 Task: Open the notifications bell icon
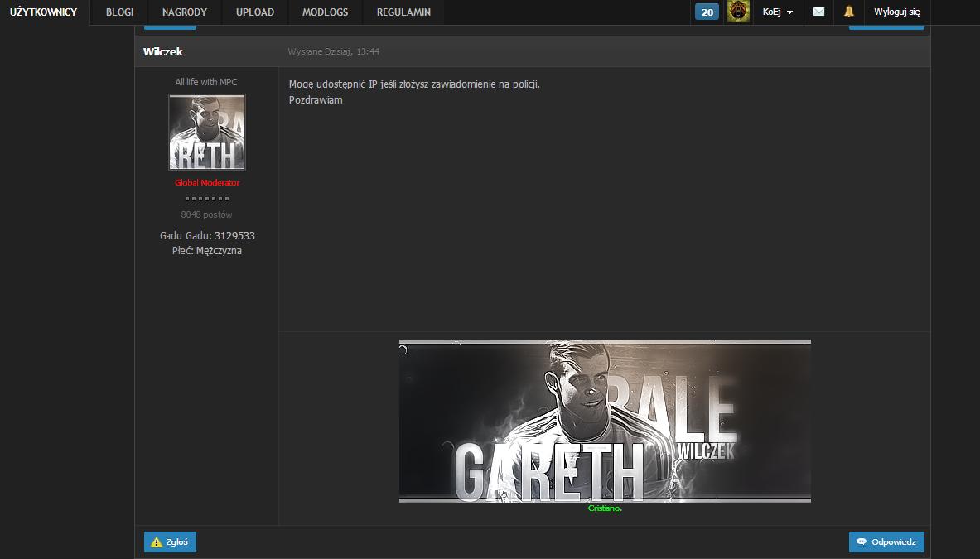849,12
